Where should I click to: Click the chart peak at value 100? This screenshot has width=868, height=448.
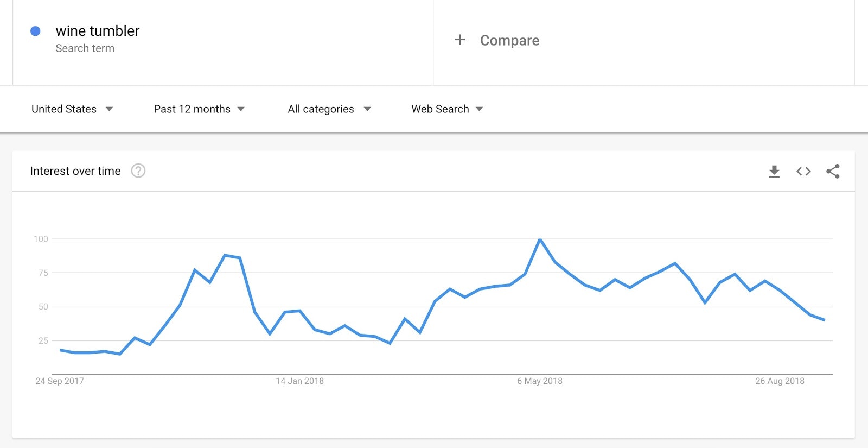tap(540, 239)
